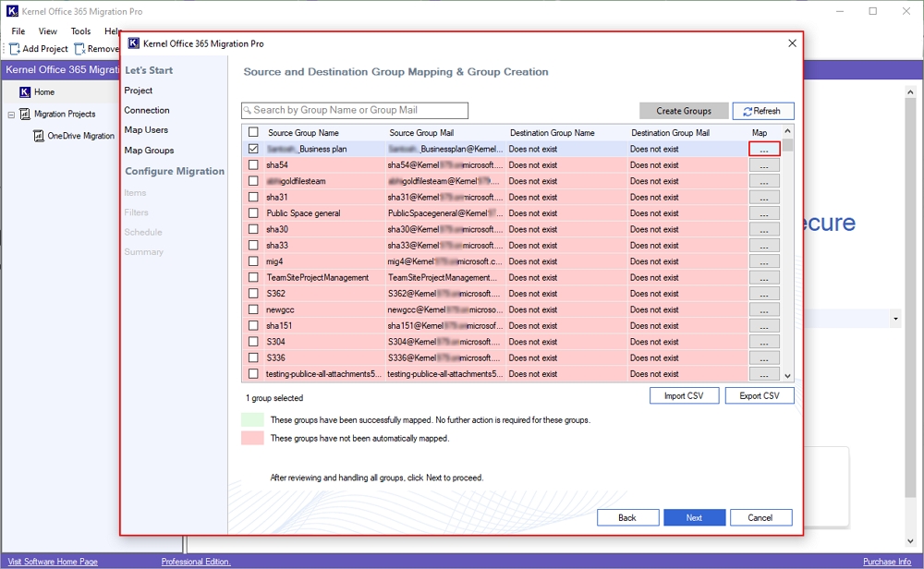The image size is (924, 569).
Task: Check the Public Space general checkbox
Action: click(253, 213)
